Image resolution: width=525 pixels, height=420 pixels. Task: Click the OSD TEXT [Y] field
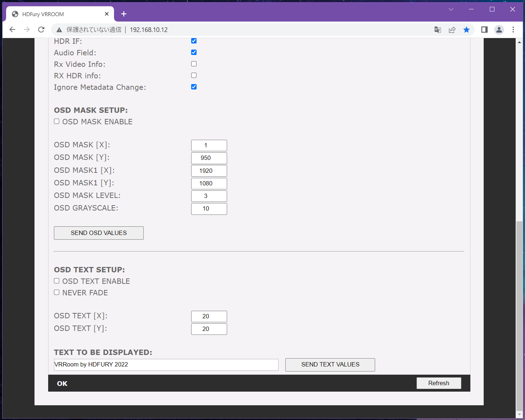(209, 329)
